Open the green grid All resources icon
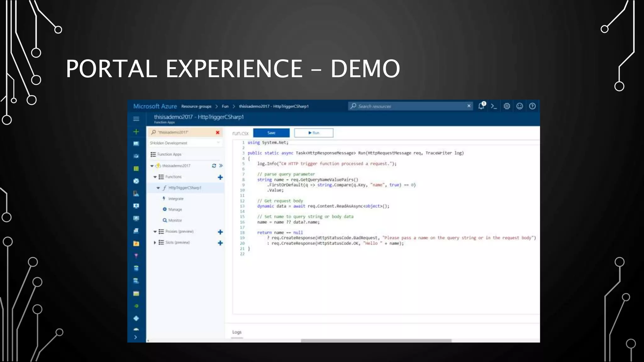Screen dimensions: 644x362 136,169
